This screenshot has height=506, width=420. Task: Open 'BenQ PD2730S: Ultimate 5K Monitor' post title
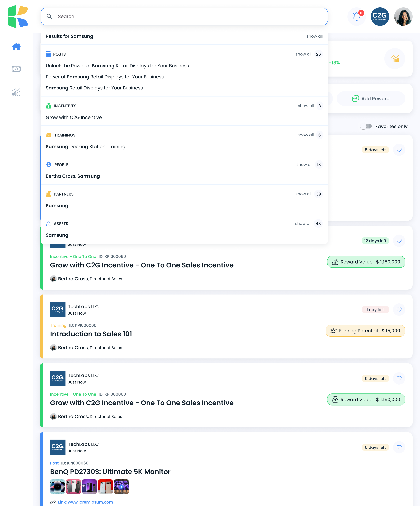click(110, 472)
